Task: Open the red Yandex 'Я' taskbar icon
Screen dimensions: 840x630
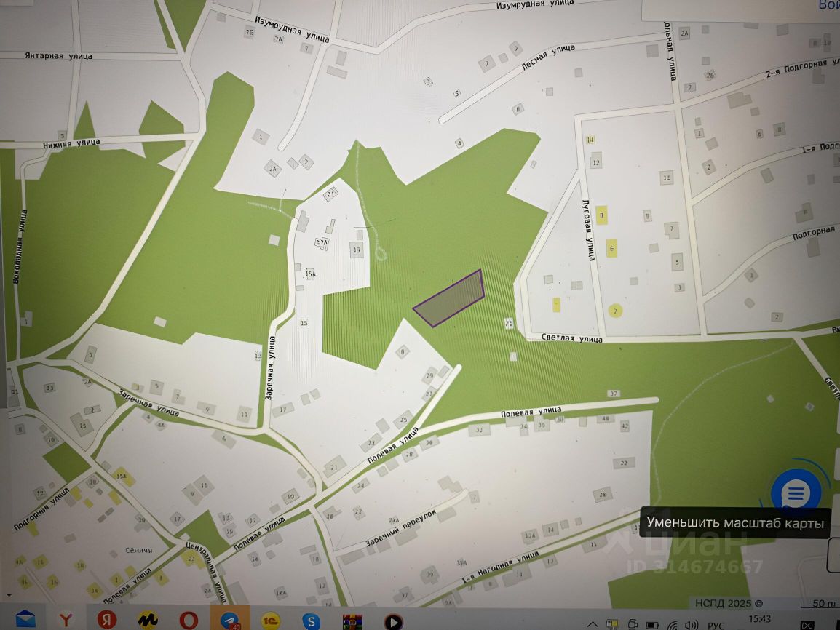Action: click(106, 620)
